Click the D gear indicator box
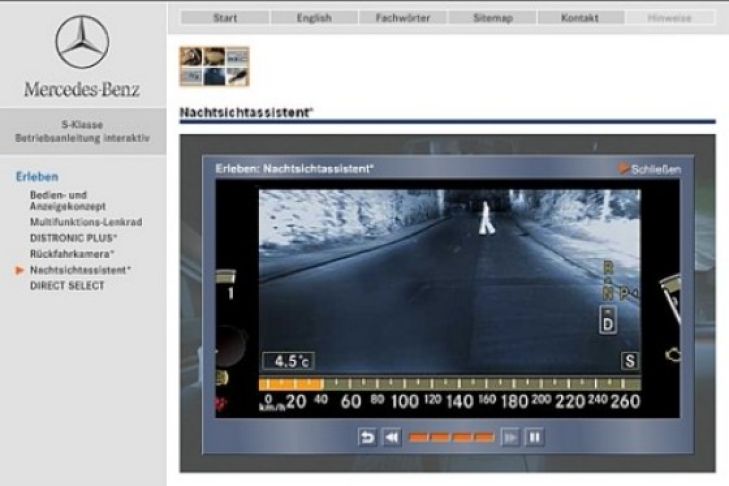The width and height of the screenshot is (729, 486). (608, 320)
